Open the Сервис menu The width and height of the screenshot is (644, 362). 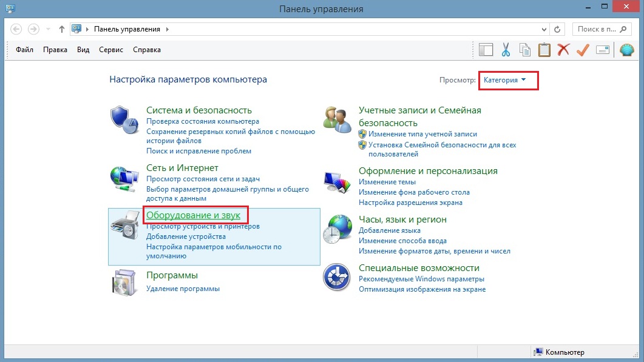pyautogui.click(x=111, y=50)
